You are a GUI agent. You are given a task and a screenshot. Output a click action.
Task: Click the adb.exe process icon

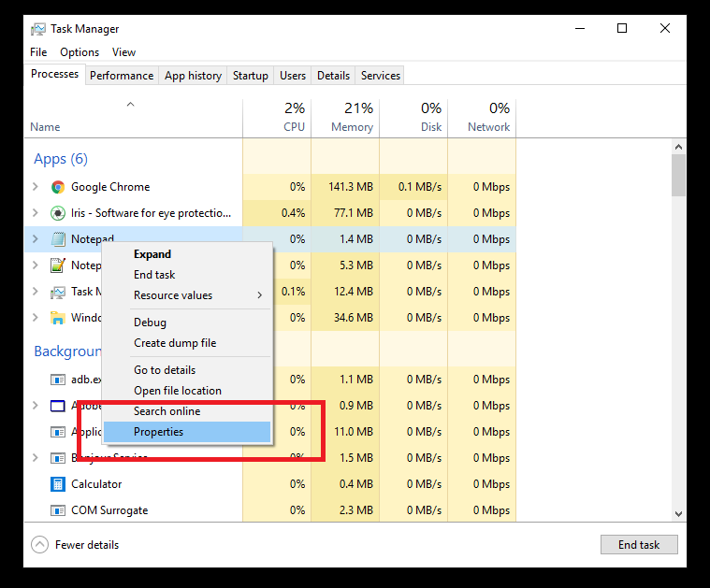click(x=57, y=380)
